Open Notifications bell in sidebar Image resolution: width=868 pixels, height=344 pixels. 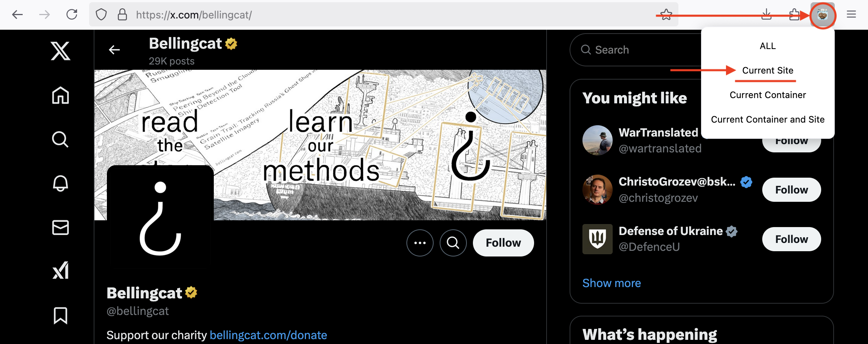[x=60, y=183]
